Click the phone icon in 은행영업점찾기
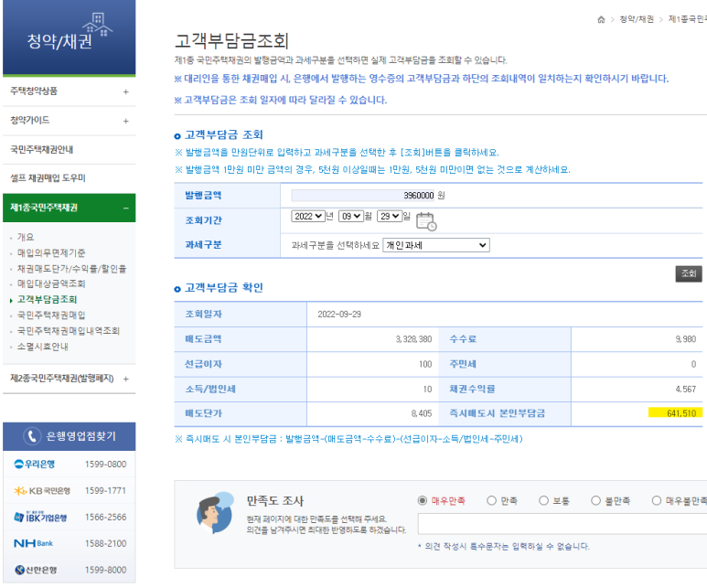 pyautogui.click(x=32, y=436)
